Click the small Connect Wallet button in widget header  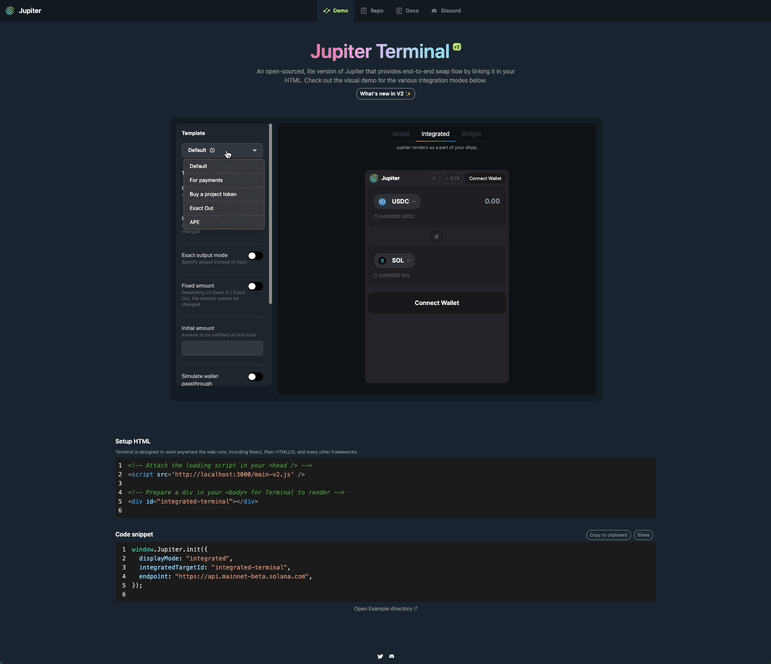pos(485,179)
